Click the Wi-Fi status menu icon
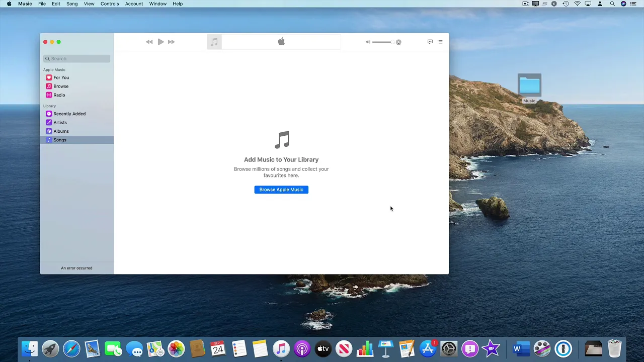 pos(577,4)
